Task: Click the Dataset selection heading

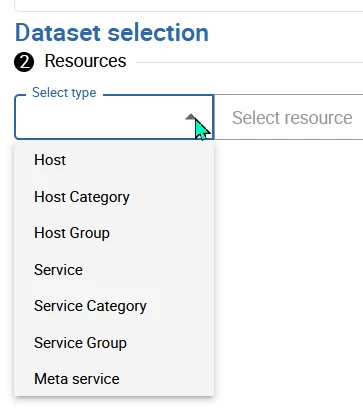Action: pyautogui.click(x=112, y=33)
